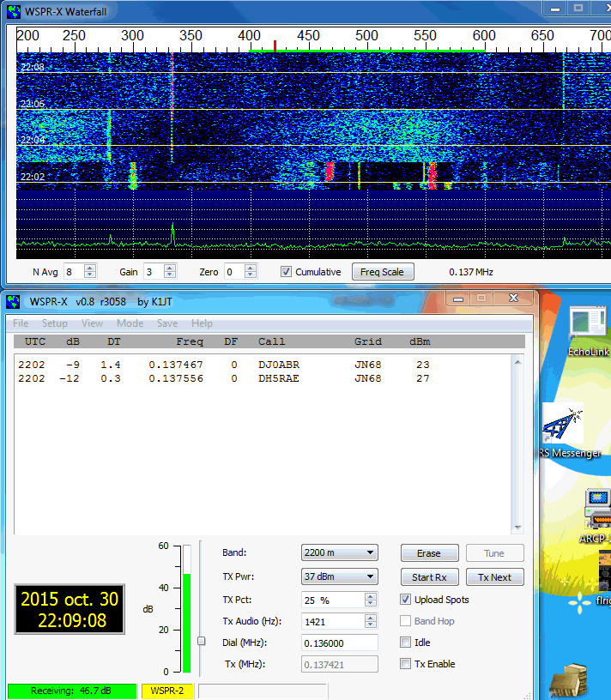The height and width of the screenshot is (700, 611).
Task: Click the frequency 0.137556 in decode list
Action: pos(176,378)
